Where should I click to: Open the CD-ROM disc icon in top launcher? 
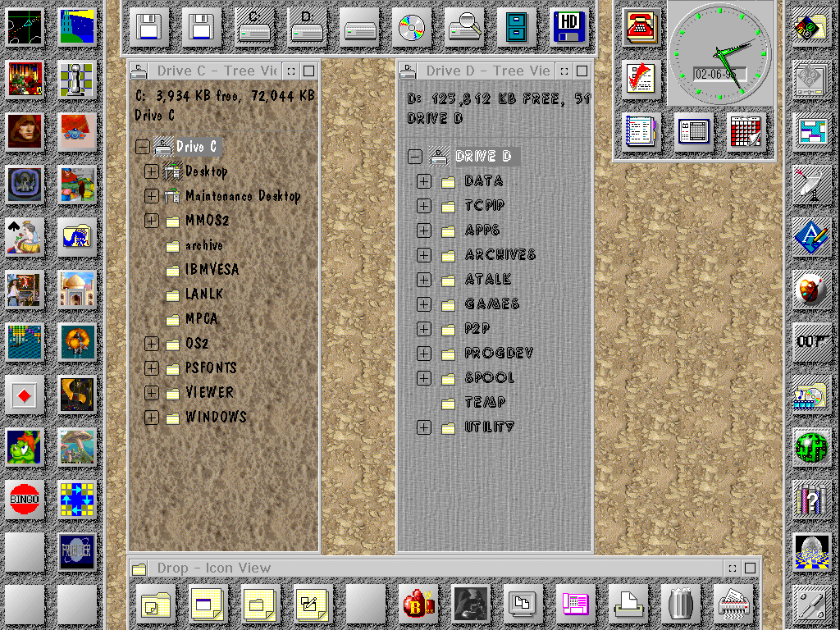tap(411, 29)
